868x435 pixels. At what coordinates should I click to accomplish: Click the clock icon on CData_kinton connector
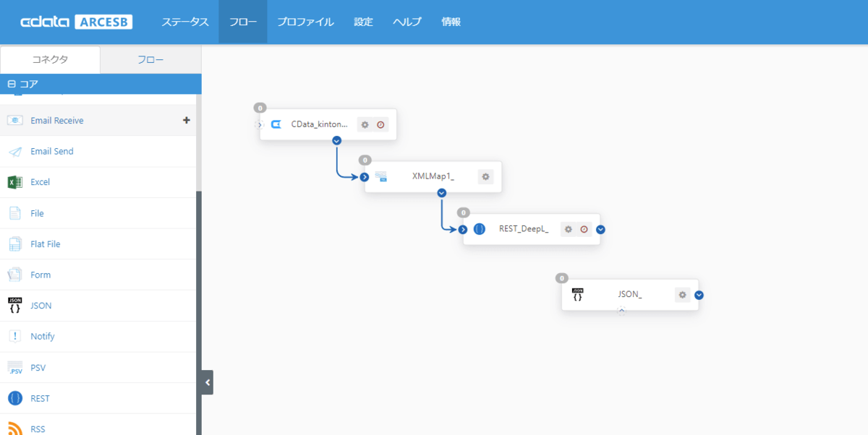380,125
